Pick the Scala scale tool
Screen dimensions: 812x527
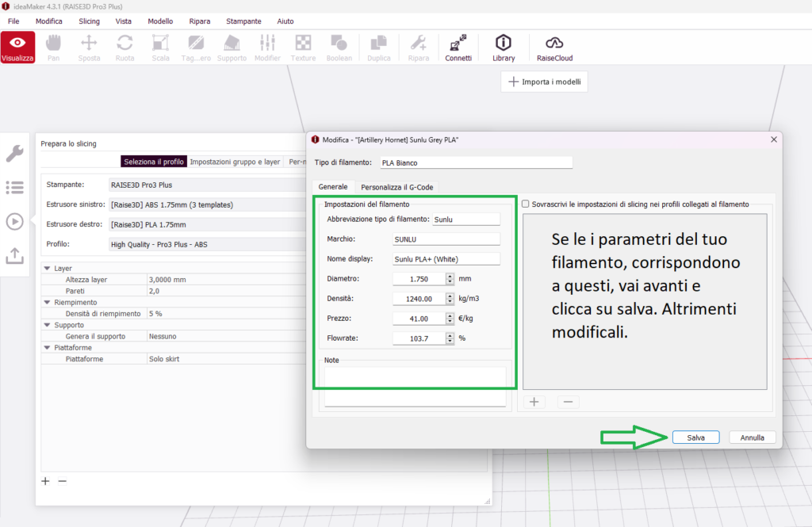pos(160,48)
